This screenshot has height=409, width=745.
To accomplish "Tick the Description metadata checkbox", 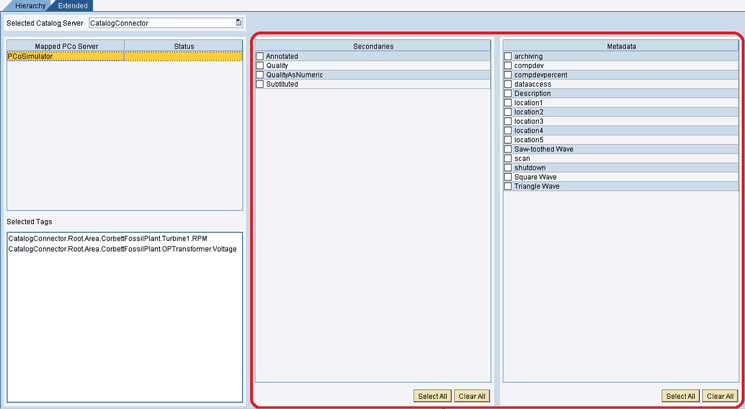I will (x=508, y=94).
